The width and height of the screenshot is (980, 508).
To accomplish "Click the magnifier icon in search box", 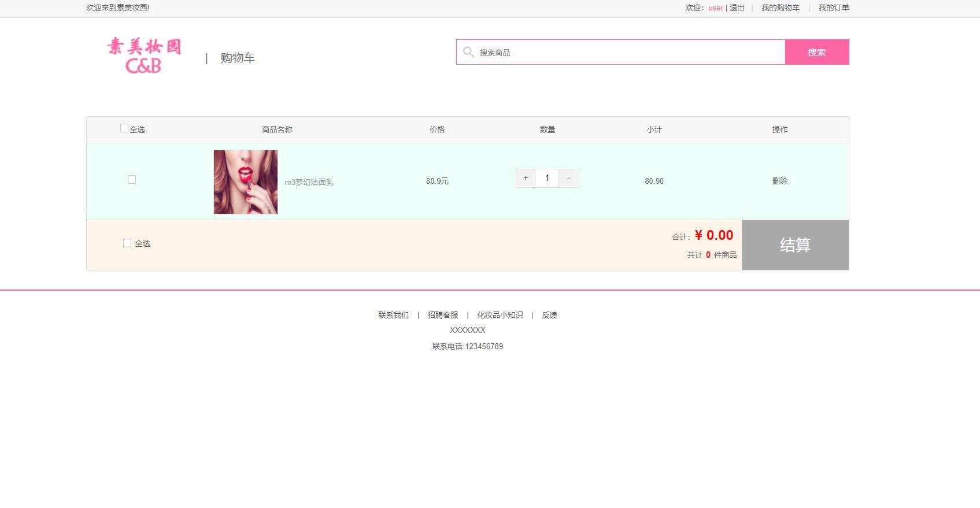I will coord(469,52).
